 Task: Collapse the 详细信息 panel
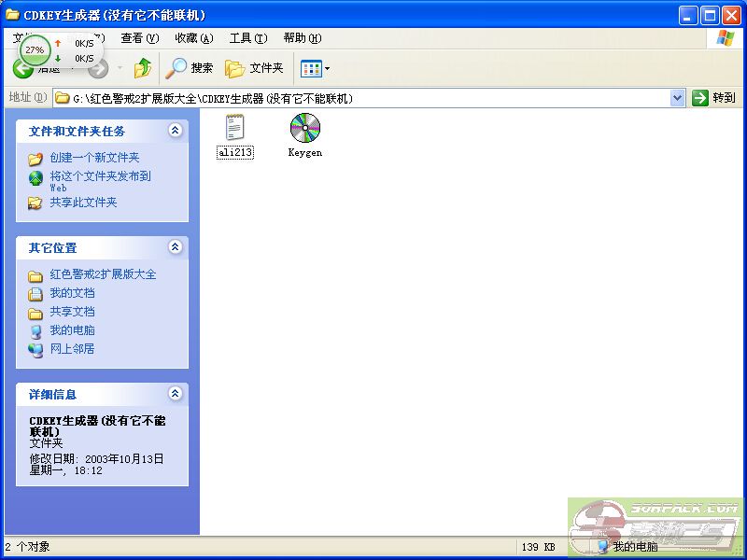coord(175,394)
